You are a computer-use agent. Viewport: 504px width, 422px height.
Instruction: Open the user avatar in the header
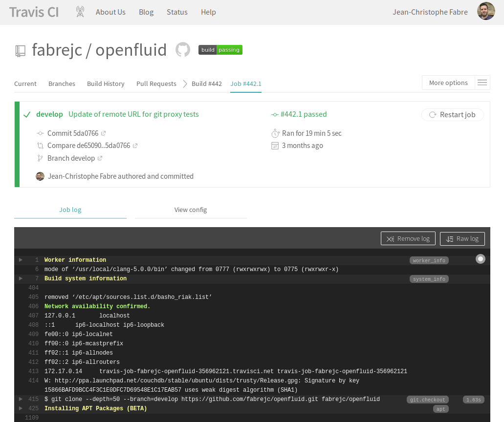(x=486, y=11)
